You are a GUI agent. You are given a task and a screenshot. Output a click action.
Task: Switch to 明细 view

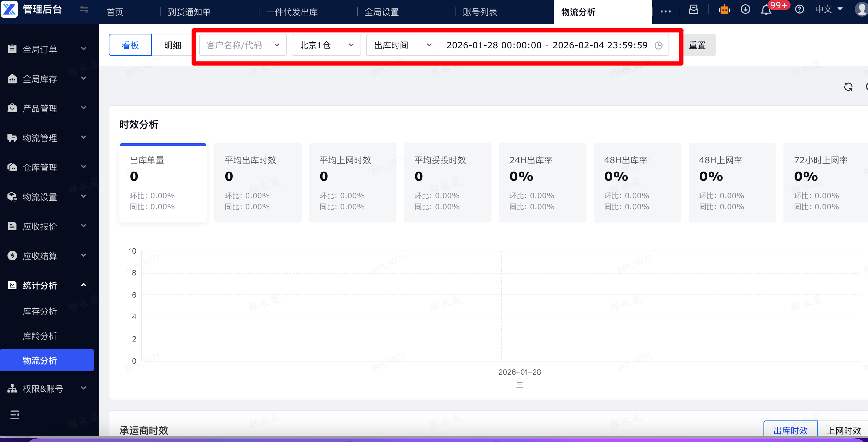point(172,45)
